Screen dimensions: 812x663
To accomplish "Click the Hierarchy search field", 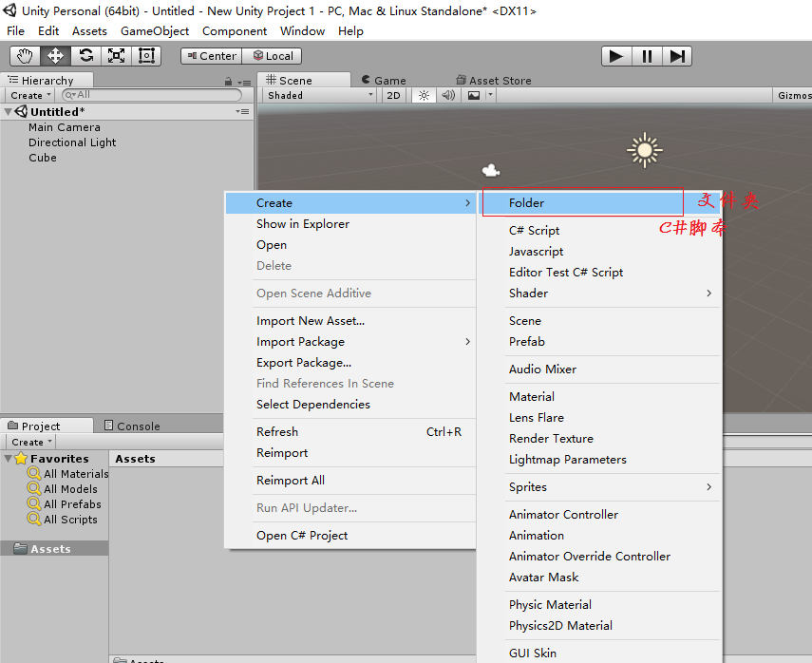I will (x=152, y=95).
